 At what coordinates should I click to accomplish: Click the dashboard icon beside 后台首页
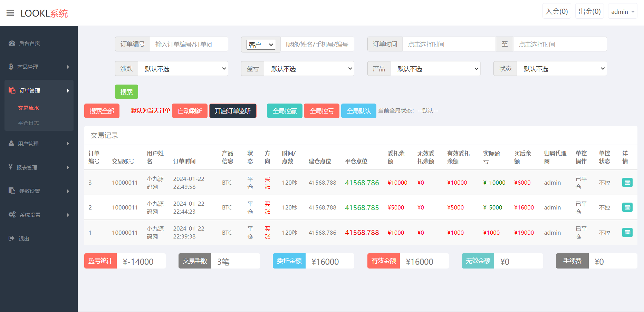[12, 43]
